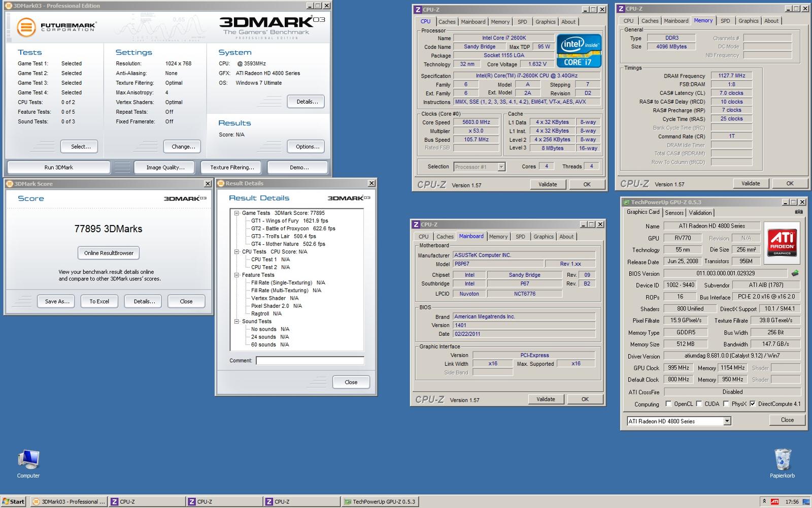The height and width of the screenshot is (508, 812).
Task: Click the ATI tray icon in taskbar
Action: [774, 501]
